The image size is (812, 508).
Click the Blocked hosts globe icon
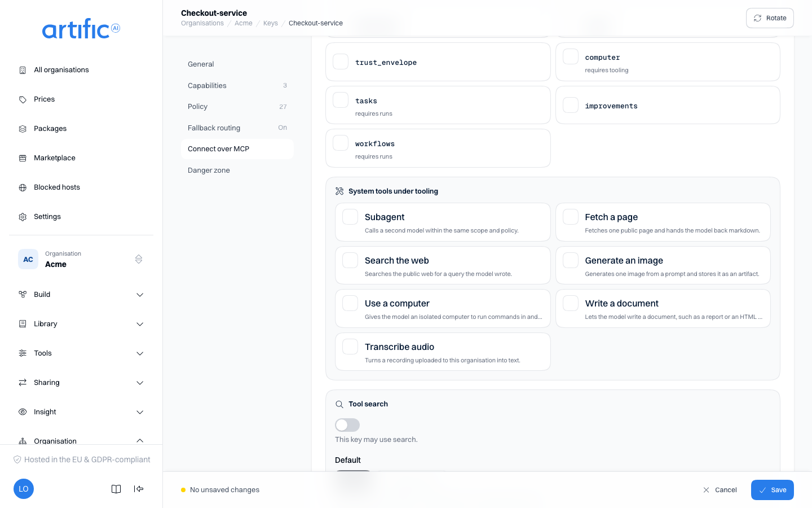coord(23,187)
